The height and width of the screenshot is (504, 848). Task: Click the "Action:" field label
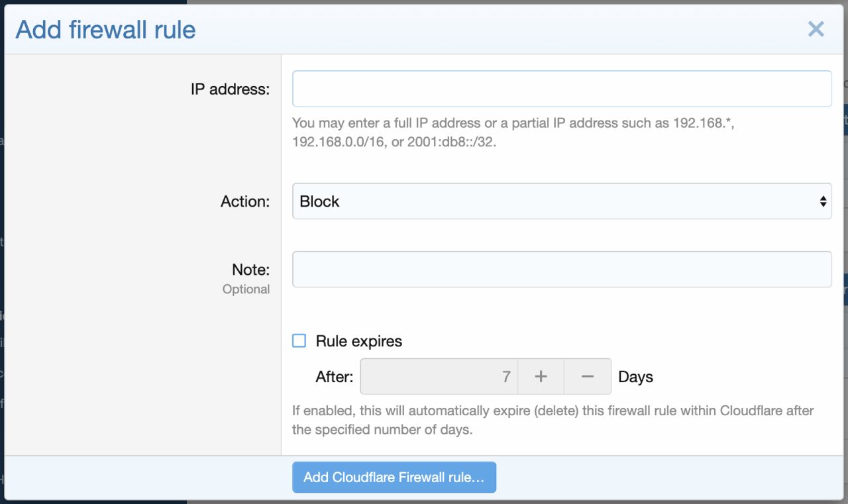tap(245, 202)
